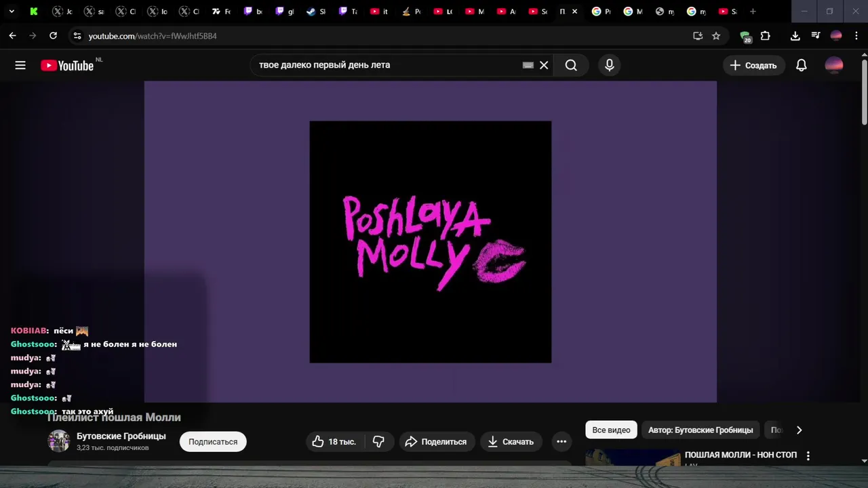Open green extension with 20 badge
Viewport: 868px width, 488px height.
[745, 37]
